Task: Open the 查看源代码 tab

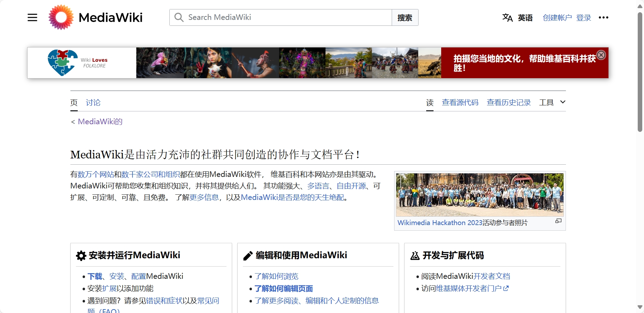Action: [460, 103]
